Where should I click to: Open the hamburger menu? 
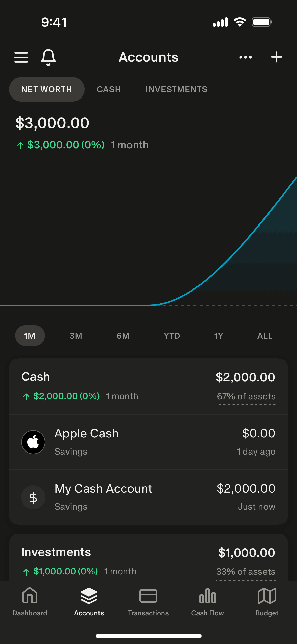point(21,57)
